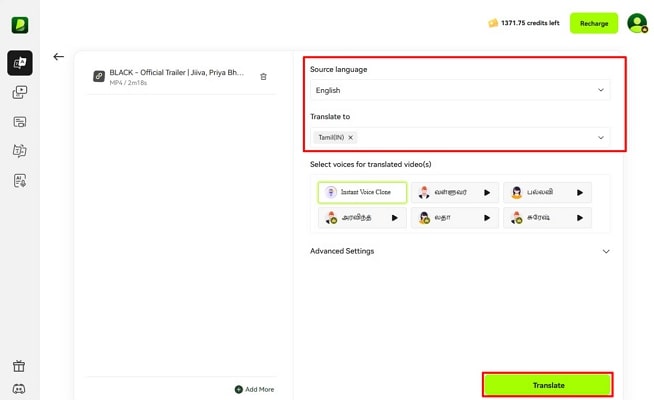Preview the அரவிந்த் voice
The image size is (654, 400).
[395, 218]
